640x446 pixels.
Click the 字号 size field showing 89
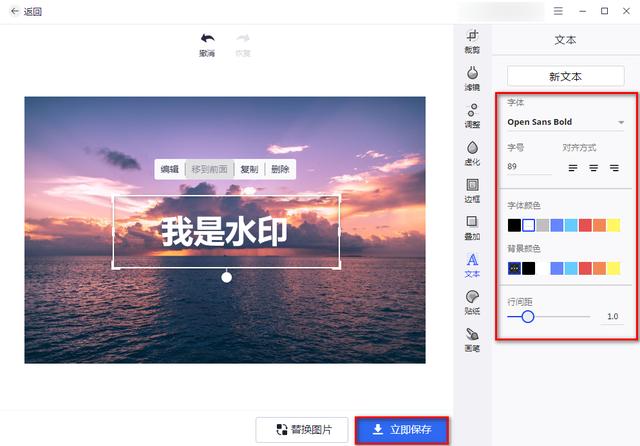pos(529,166)
